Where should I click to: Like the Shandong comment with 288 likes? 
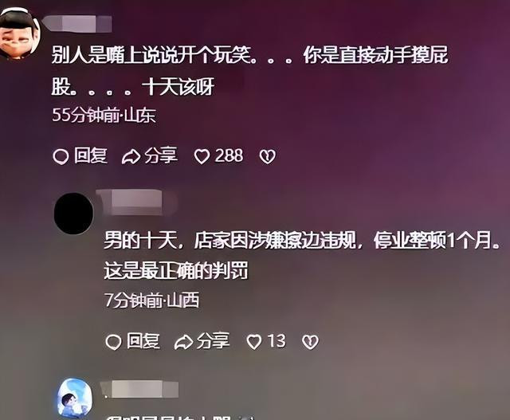[202, 156]
